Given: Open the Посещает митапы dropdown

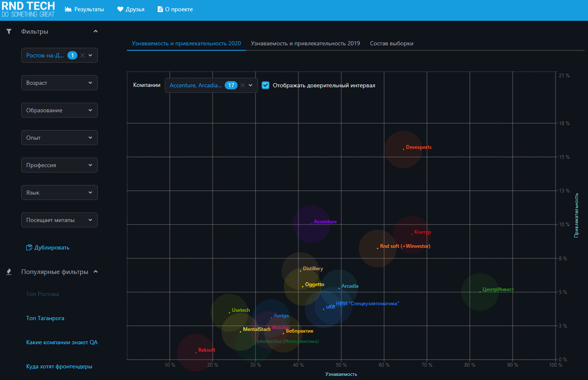Looking at the screenshot, I should click(x=60, y=220).
